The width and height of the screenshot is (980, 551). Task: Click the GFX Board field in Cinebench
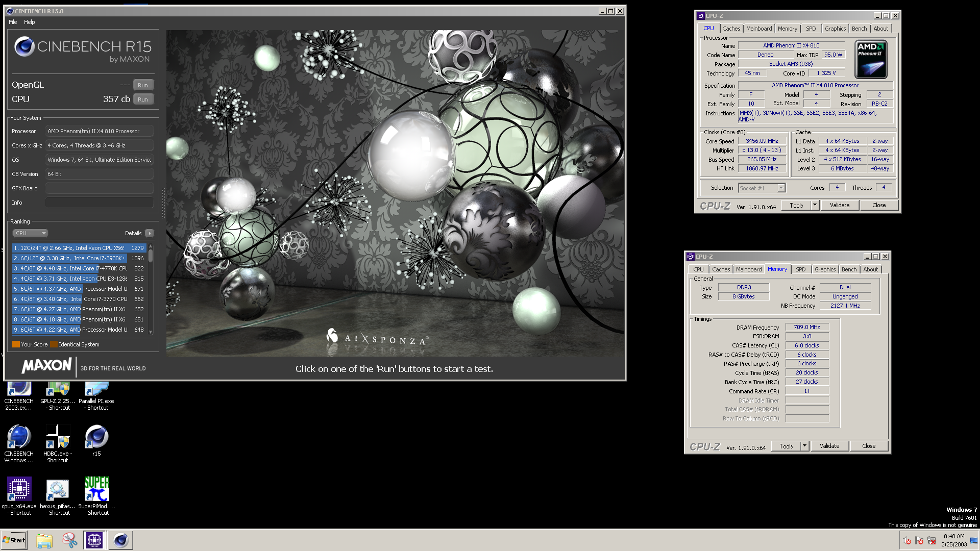pos(100,188)
